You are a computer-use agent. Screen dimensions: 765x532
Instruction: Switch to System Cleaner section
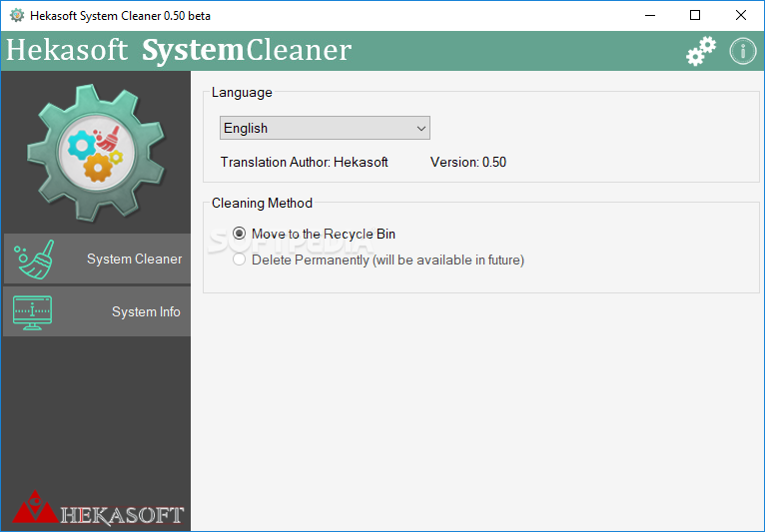pos(97,259)
